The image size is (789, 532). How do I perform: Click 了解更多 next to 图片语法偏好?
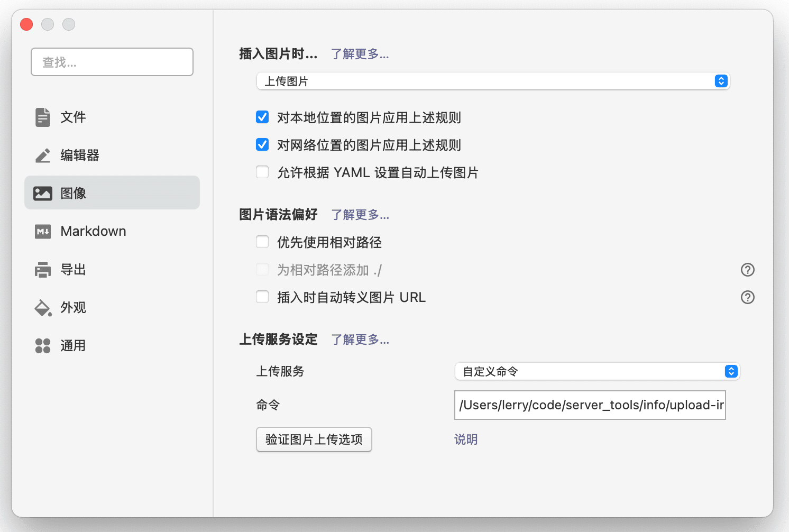[360, 215]
